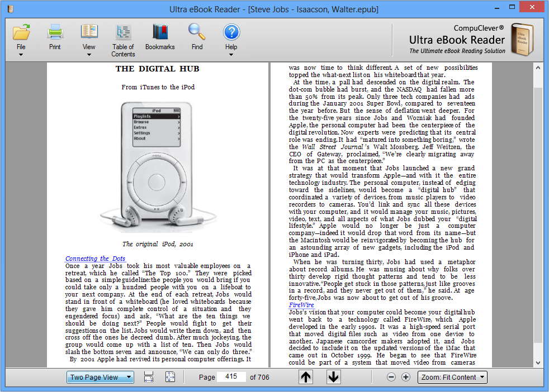This screenshot has width=549, height=392.
Task: Click the original iPod image
Action: pos(157,167)
